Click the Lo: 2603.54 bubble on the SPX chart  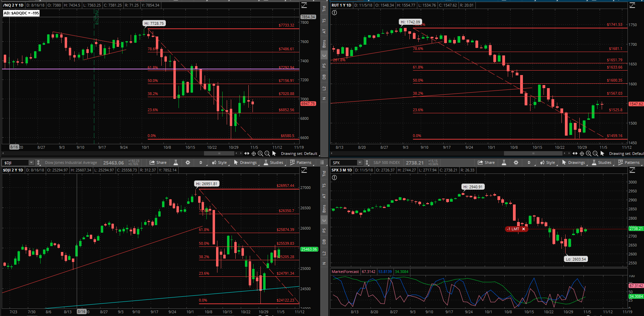point(576,259)
